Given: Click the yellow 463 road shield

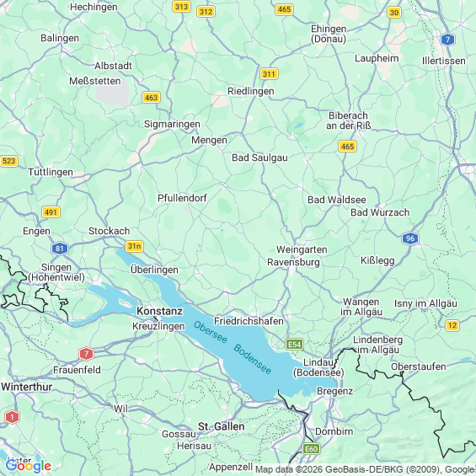Looking at the screenshot, I should 151,98.
